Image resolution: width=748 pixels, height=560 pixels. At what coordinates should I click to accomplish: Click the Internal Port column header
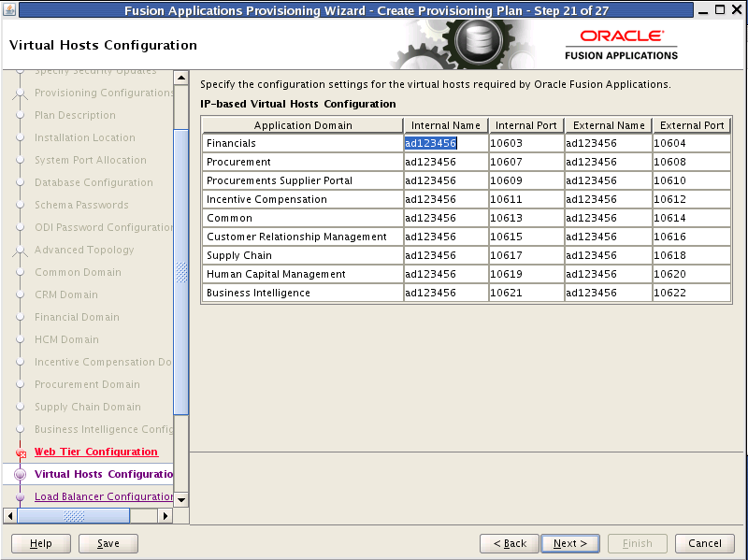(x=526, y=125)
